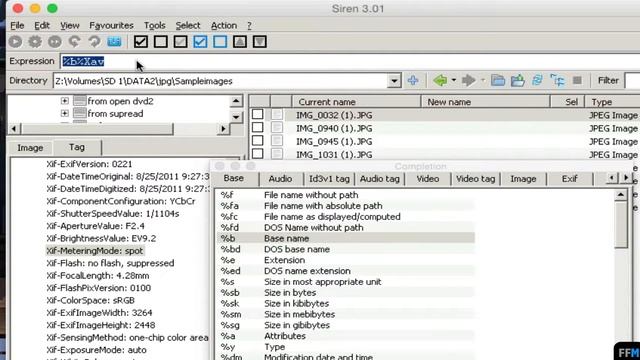The height and width of the screenshot is (360, 640).
Task: Click the Filter input field
Action: pos(632,80)
